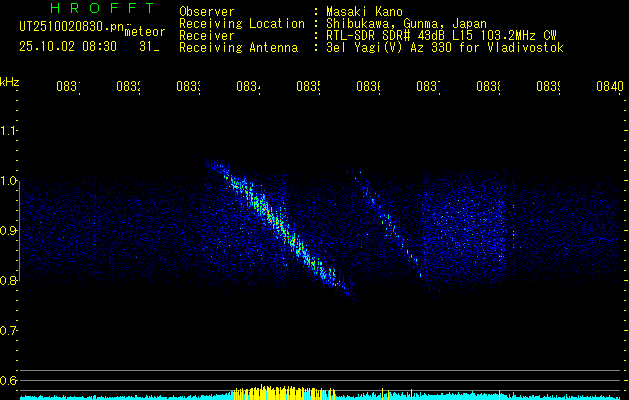Click the 0.9 kHz frequency label
Viewport: 629px width, 400px height.
[x=8, y=231]
